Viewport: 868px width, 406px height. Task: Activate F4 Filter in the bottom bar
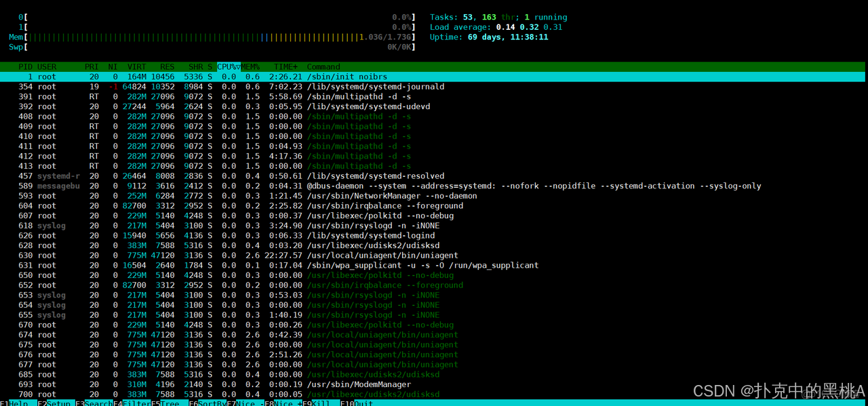[x=132, y=403]
